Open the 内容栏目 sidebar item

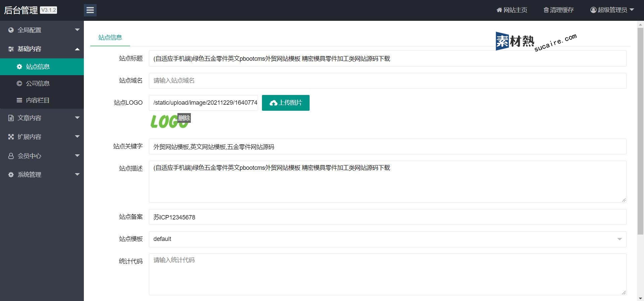(x=42, y=100)
